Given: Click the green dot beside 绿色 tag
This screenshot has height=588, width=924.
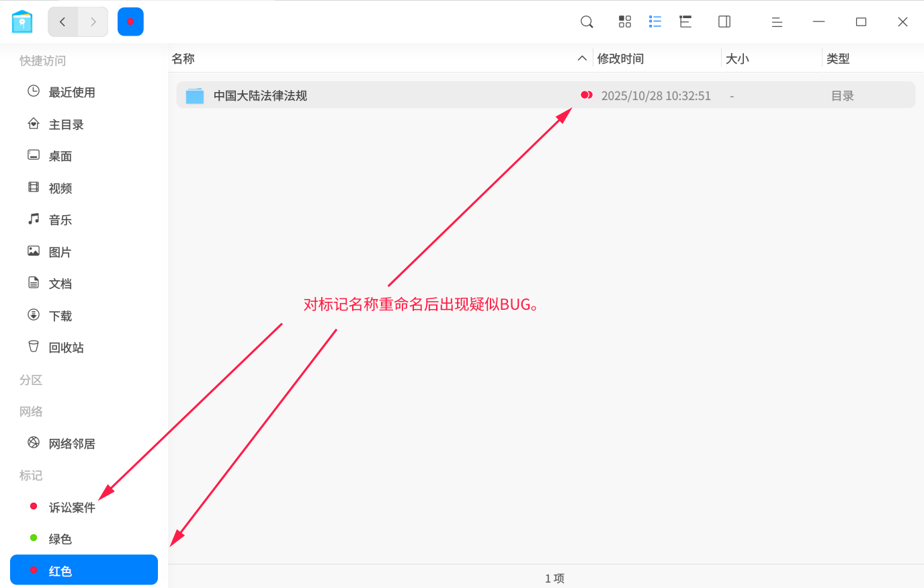Looking at the screenshot, I should 34,538.
